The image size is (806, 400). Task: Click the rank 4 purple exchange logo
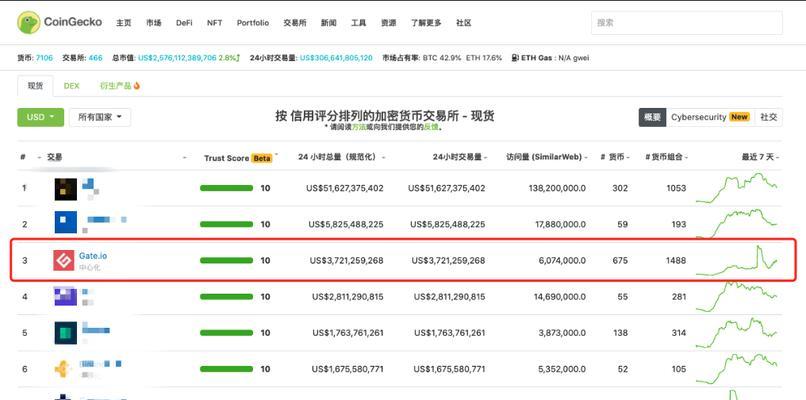tap(66, 296)
